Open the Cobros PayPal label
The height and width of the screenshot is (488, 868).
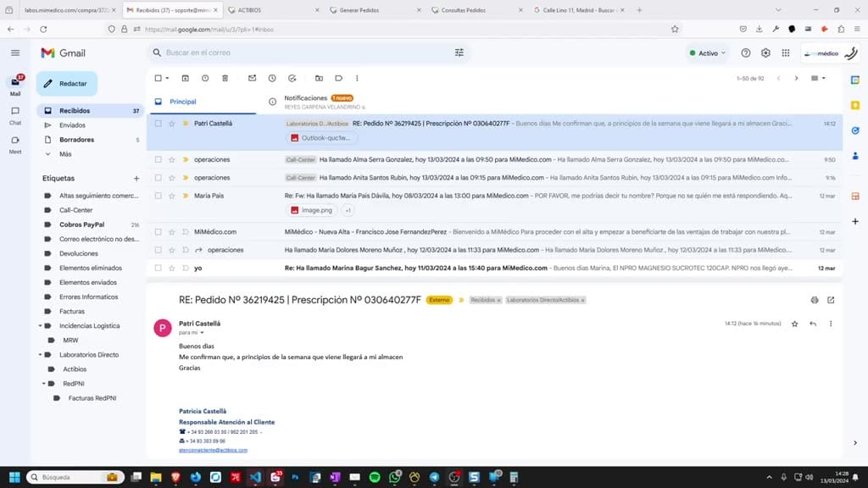click(82, 225)
